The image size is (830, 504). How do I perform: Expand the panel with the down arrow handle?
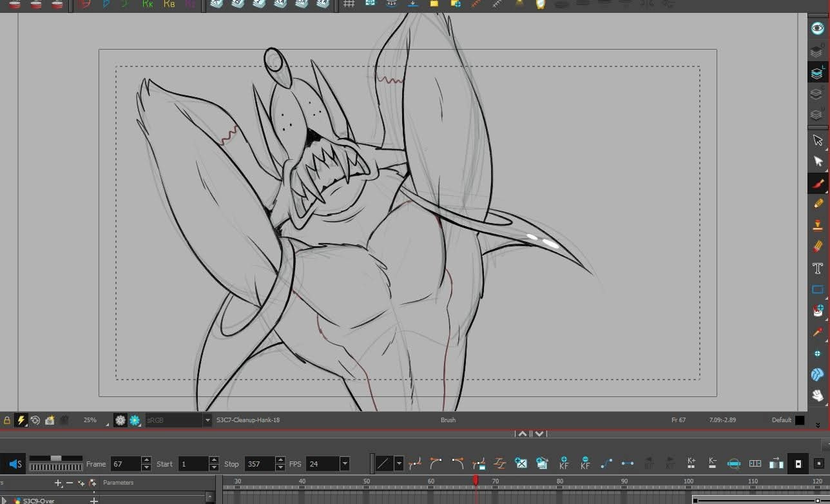540,434
